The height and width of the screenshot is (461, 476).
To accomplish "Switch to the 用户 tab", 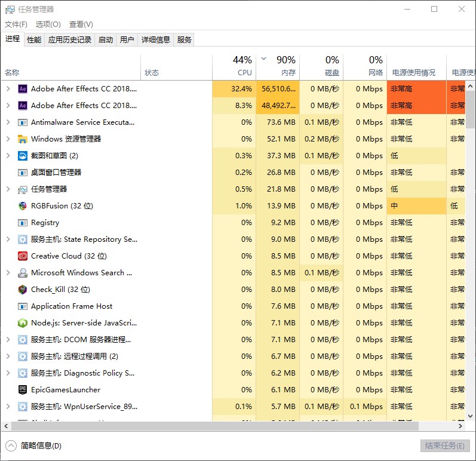I will click(x=127, y=40).
